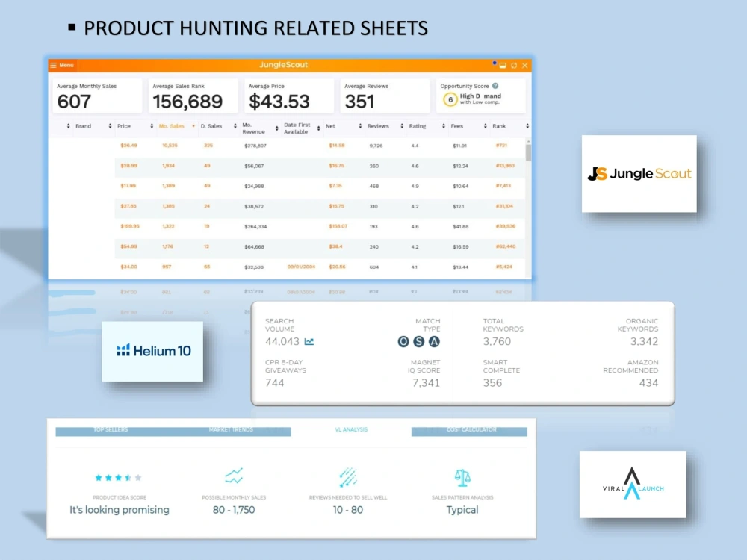
Task: Toggle the O match type badge
Action: click(403, 341)
